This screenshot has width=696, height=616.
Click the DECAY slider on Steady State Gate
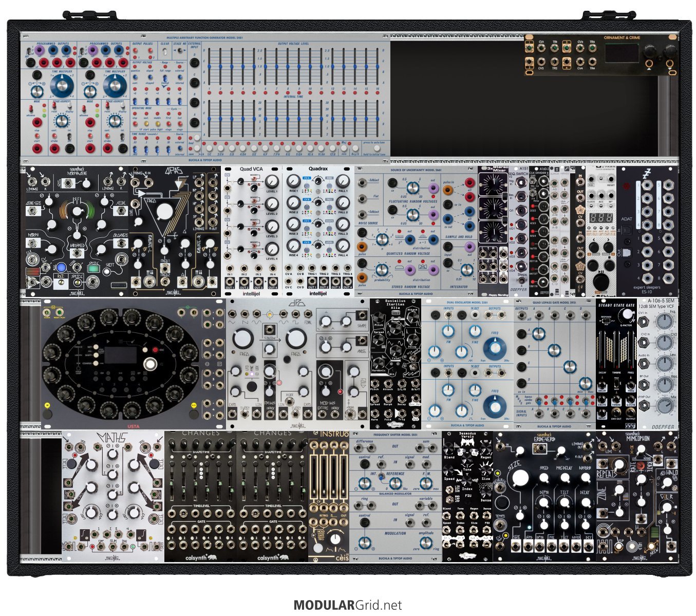601,349
